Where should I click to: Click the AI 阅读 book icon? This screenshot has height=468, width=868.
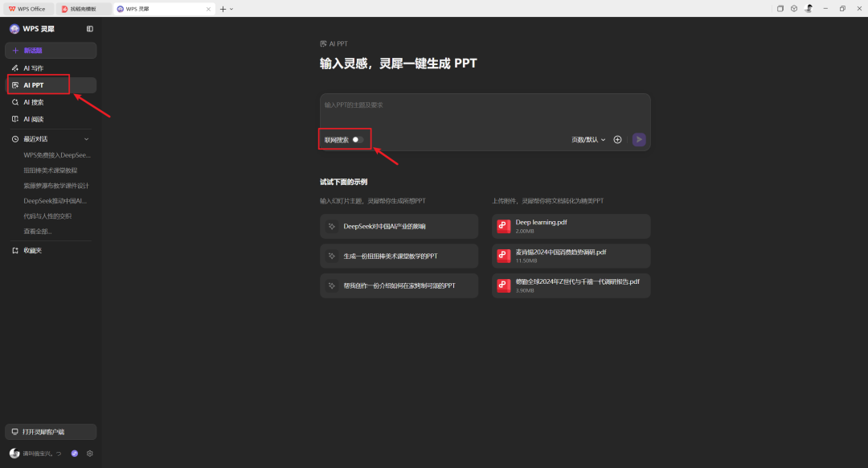tap(15, 119)
